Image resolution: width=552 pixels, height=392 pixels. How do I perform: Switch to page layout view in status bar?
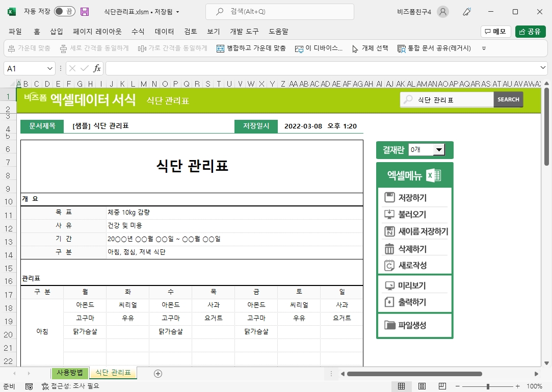[422, 386]
